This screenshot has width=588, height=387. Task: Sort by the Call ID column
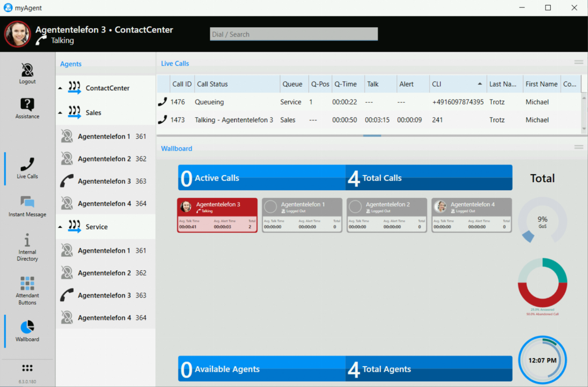182,84
